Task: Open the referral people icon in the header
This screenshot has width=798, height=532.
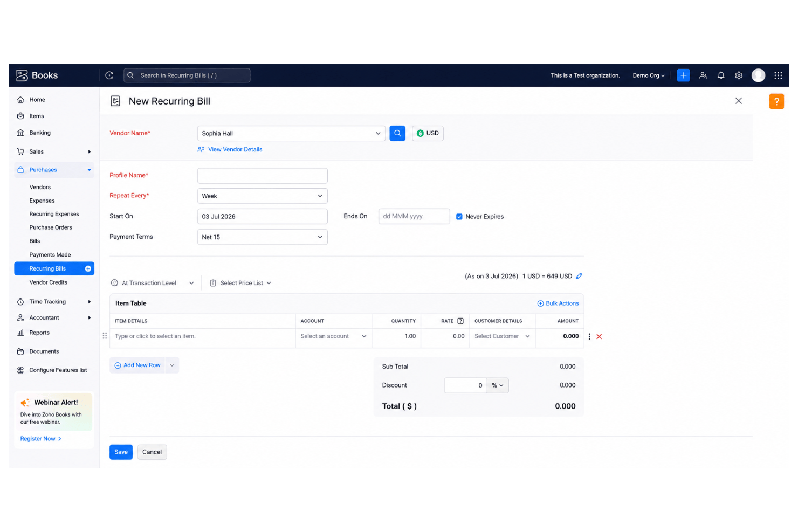Action: coord(703,75)
